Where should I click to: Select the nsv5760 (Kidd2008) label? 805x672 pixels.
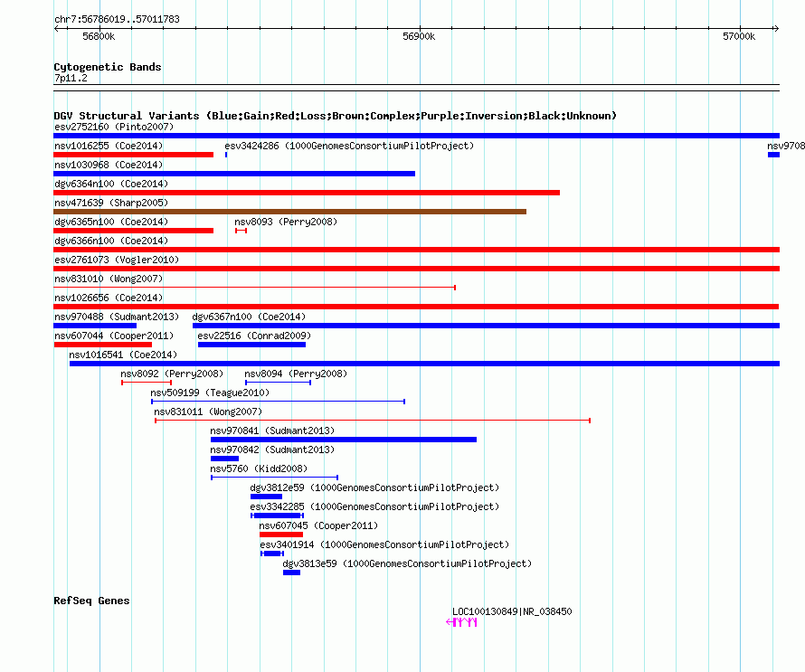pyautogui.click(x=259, y=469)
